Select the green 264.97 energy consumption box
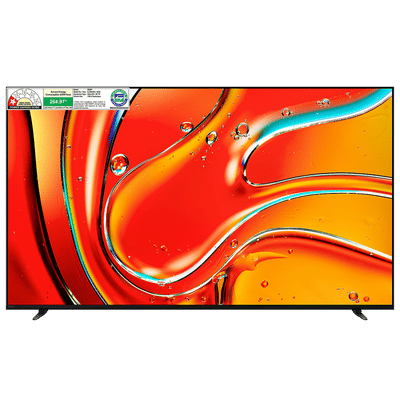Image resolution: width=400 pixels, height=400 pixels. point(58,101)
